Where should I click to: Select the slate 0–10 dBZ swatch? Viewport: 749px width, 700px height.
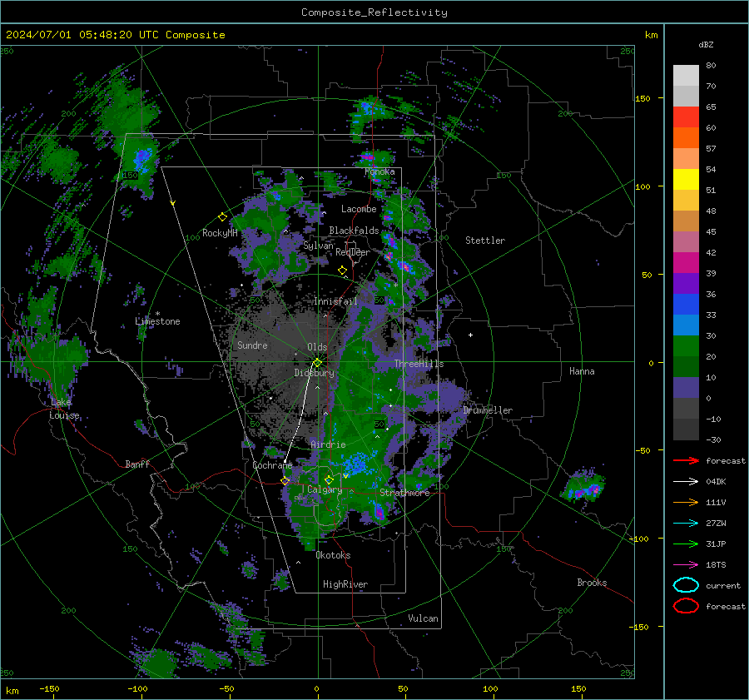pos(686,387)
